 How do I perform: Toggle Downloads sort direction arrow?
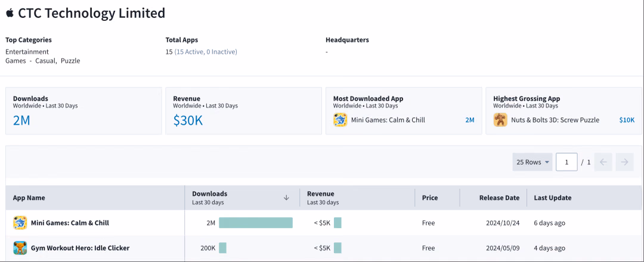click(x=286, y=198)
